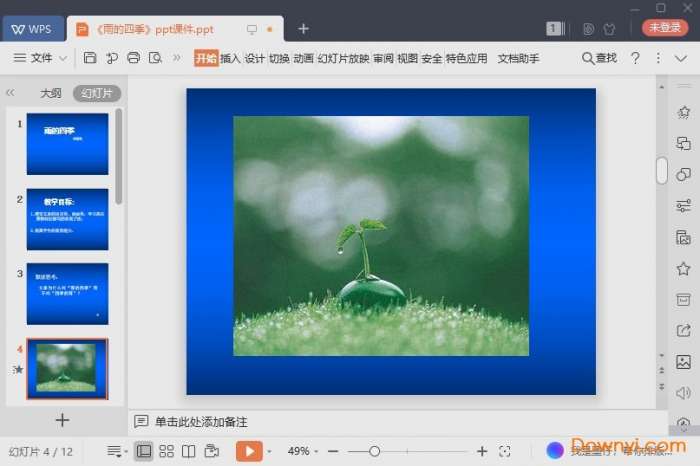Image resolution: width=700 pixels, height=466 pixels.
Task: Switch to 幻灯片 thumbnails view
Action: pos(97,93)
